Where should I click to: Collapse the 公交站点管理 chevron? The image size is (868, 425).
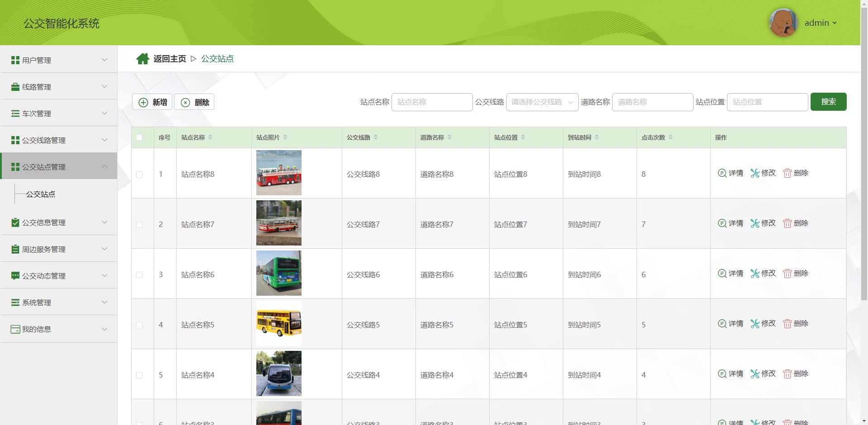[104, 166]
